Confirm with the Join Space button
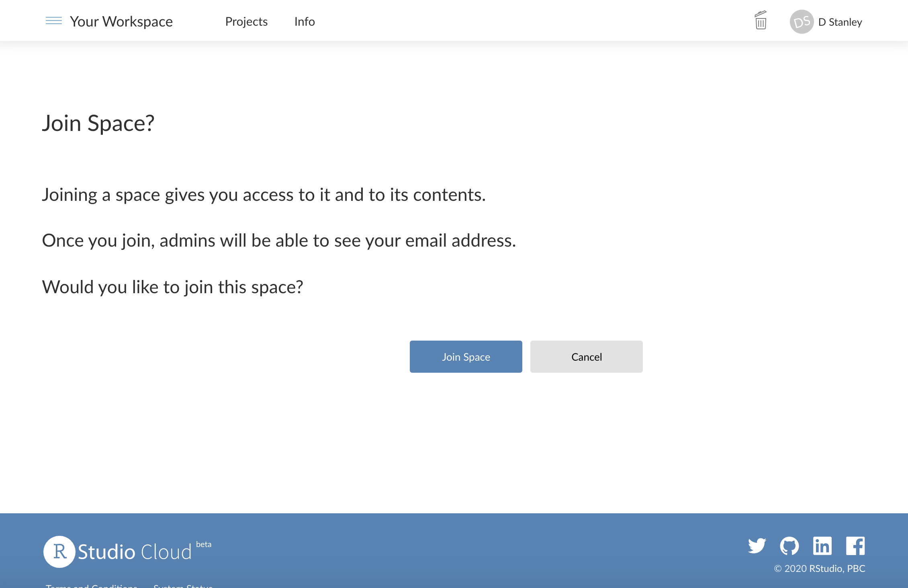The height and width of the screenshot is (588, 908). coord(466,357)
